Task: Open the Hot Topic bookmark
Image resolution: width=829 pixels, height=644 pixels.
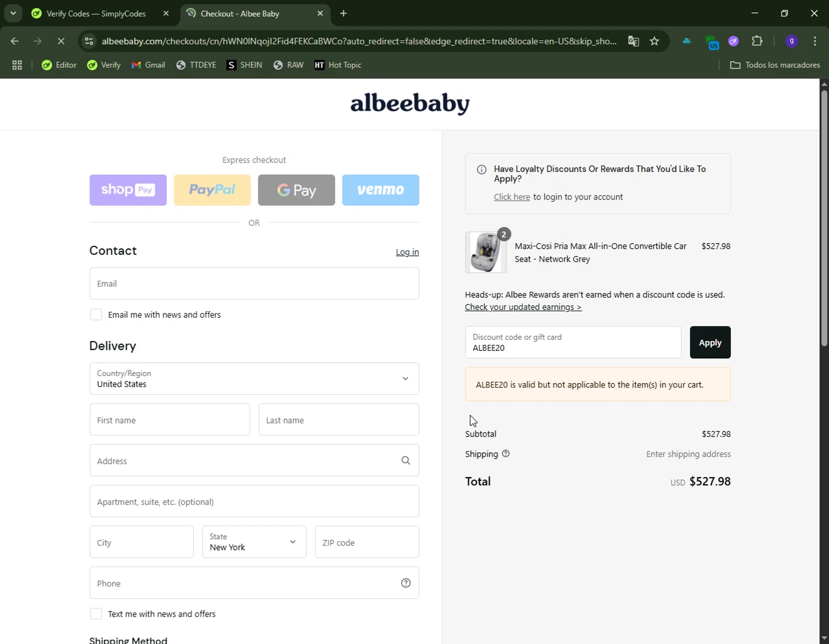Action: [x=338, y=65]
